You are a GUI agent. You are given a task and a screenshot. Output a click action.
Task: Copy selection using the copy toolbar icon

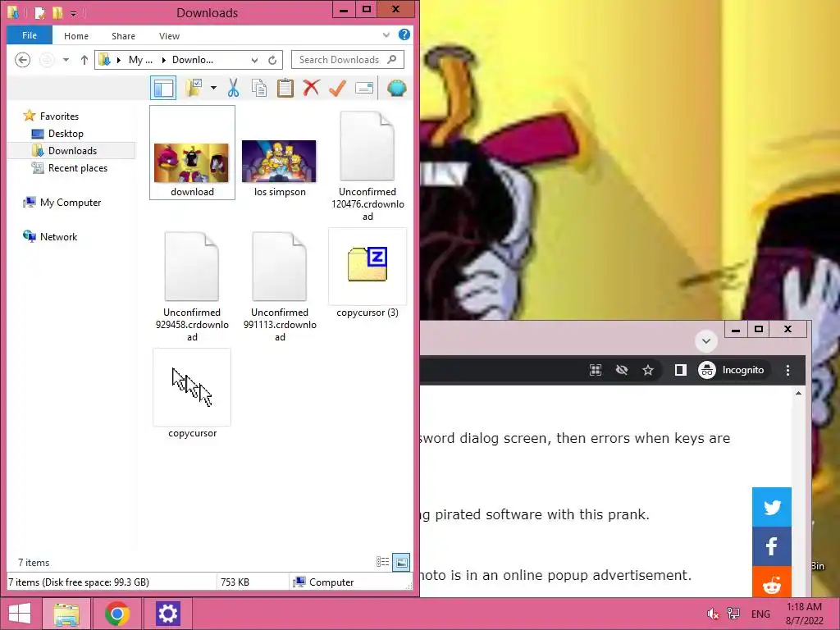click(x=259, y=88)
